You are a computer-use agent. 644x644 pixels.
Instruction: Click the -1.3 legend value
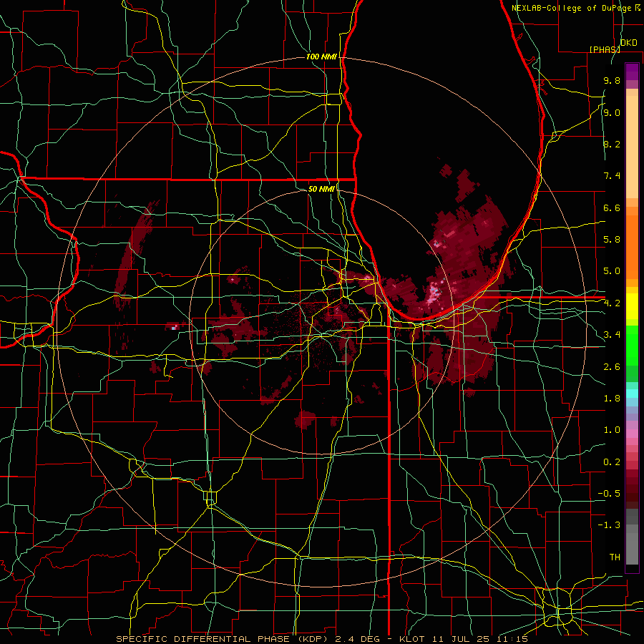click(x=609, y=525)
